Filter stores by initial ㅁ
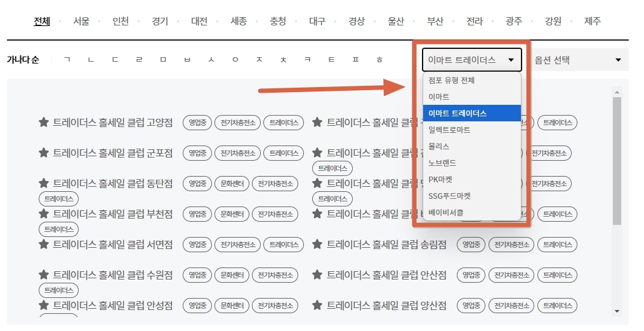The height and width of the screenshot is (331, 644). [x=163, y=60]
